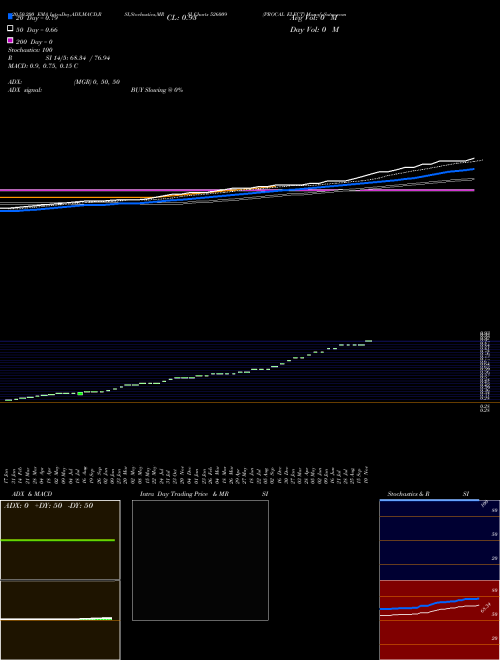Click the blue 20 Day legend swatch

click(x=10, y=16)
